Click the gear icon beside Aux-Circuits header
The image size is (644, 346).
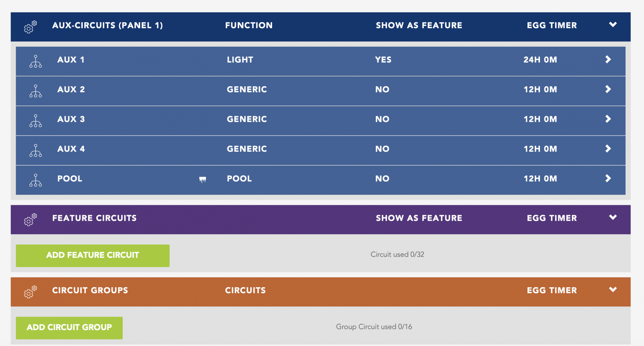pyautogui.click(x=30, y=27)
